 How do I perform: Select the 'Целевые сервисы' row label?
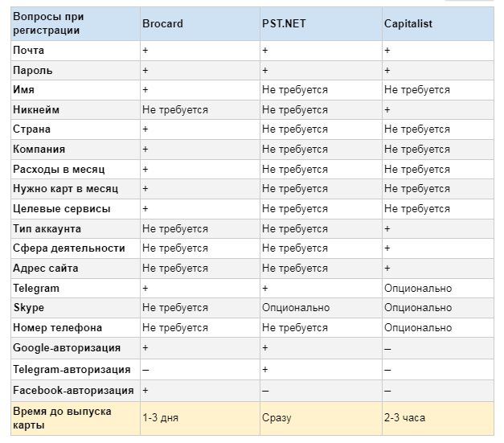[x=62, y=209]
